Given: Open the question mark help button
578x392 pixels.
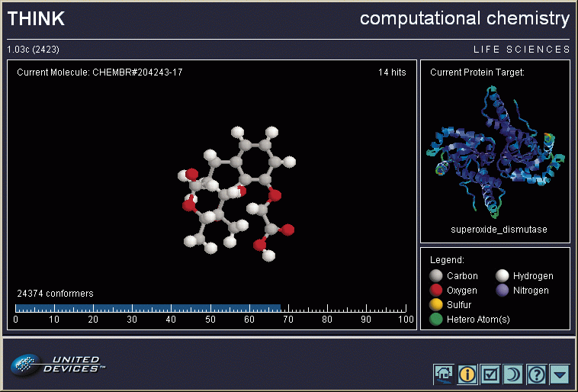Looking at the screenshot, I should point(537,374).
